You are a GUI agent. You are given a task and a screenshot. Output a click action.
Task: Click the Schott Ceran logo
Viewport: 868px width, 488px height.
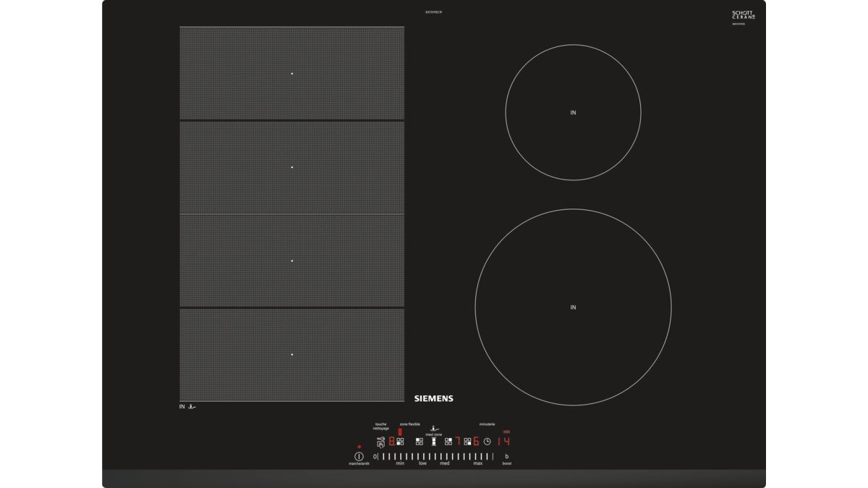pyautogui.click(x=743, y=15)
